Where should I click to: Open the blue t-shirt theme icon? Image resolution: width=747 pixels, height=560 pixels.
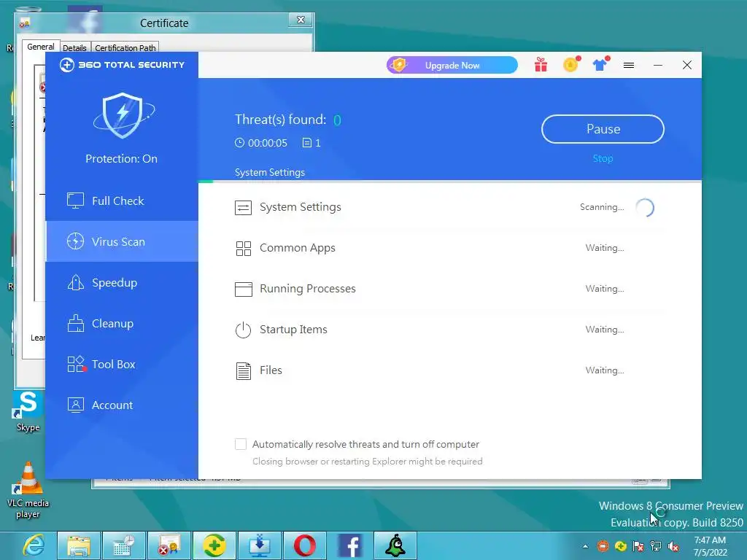[601, 64]
